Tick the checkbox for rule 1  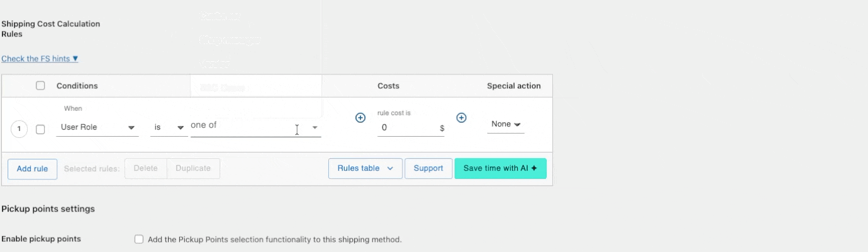click(x=40, y=129)
